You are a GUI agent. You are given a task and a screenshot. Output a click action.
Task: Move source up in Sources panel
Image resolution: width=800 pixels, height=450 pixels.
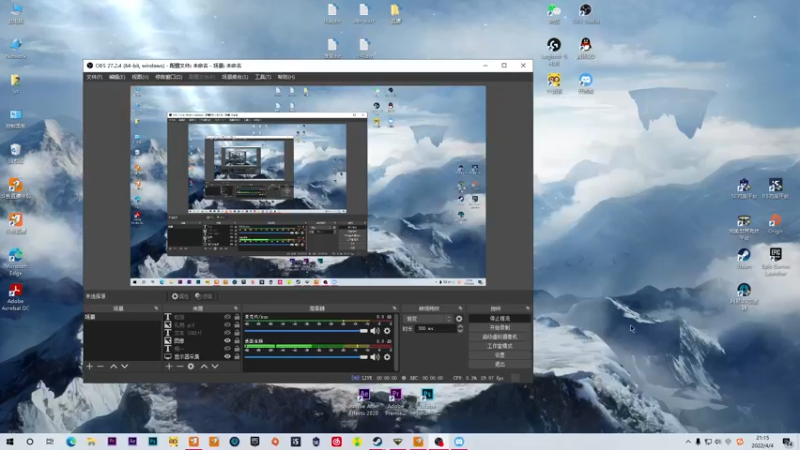[204, 366]
